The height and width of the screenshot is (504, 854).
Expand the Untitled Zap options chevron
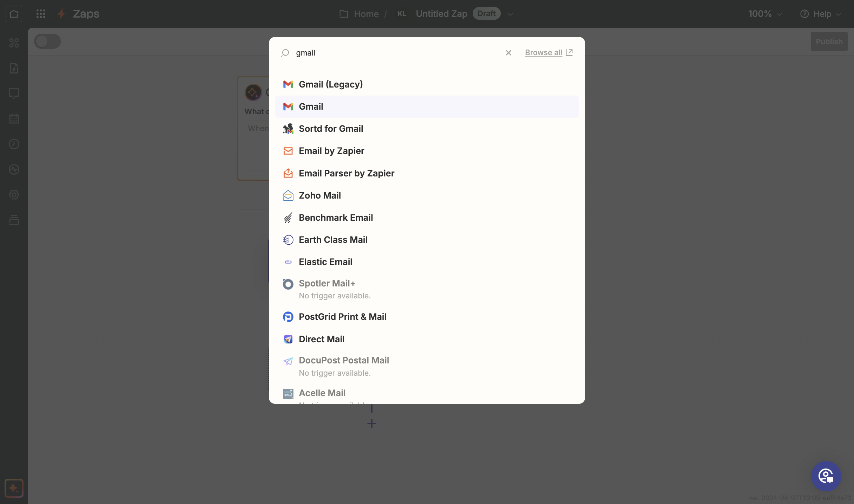(x=510, y=14)
